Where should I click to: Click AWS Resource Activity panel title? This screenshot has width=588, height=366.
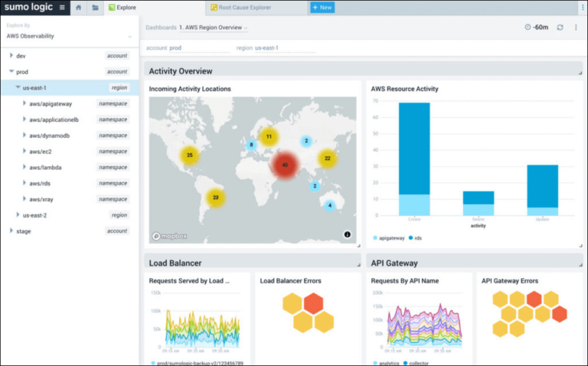(404, 89)
